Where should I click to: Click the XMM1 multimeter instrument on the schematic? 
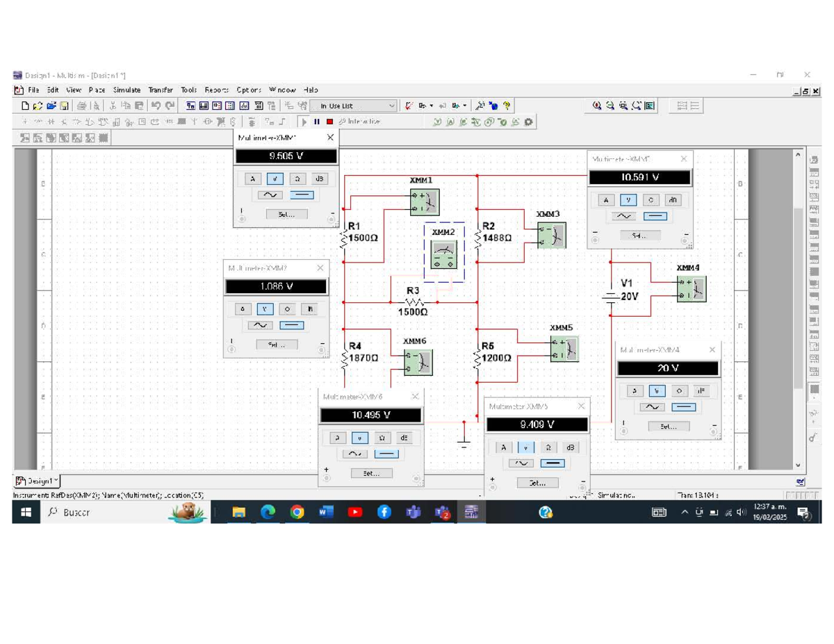coord(424,202)
